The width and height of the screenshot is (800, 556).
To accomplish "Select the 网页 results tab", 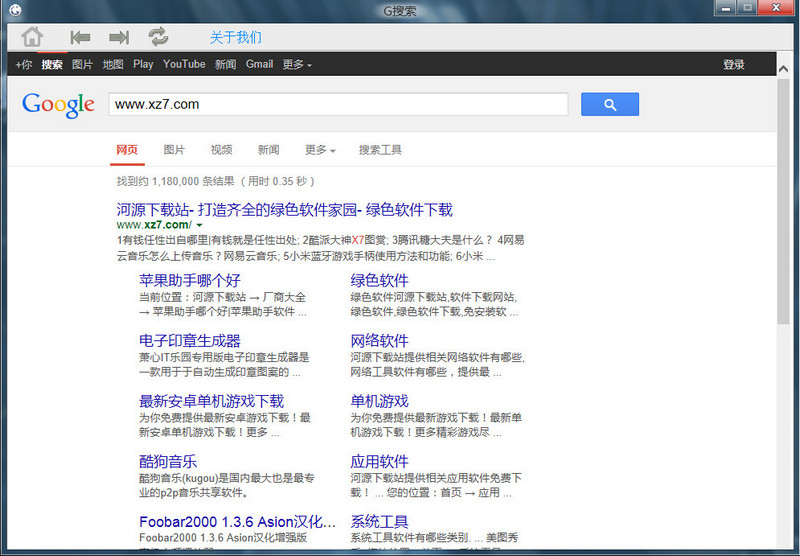I will tap(127, 149).
